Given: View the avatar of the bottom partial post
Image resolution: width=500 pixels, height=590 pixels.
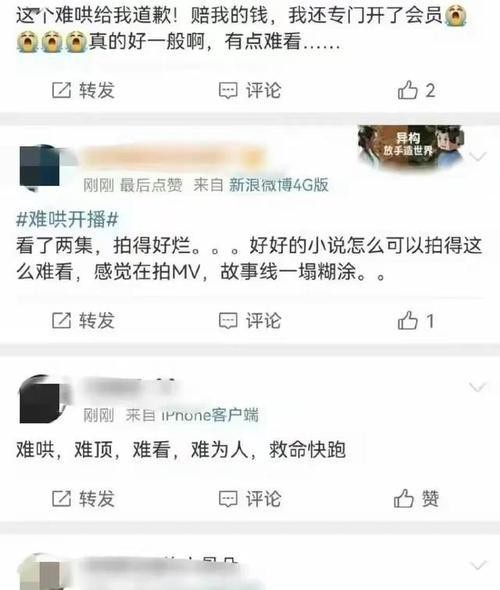Looking at the screenshot, I should click(x=41, y=572).
